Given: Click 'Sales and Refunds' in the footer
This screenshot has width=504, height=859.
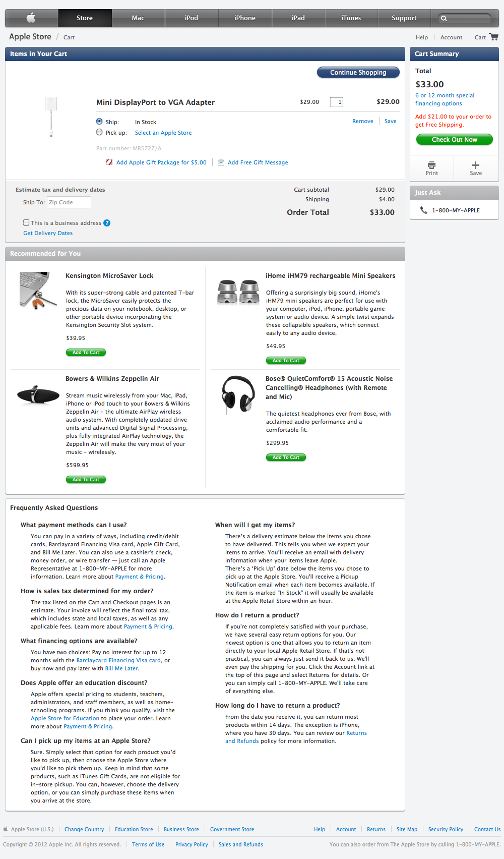Looking at the screenshot, I should [x=241, y=844].
